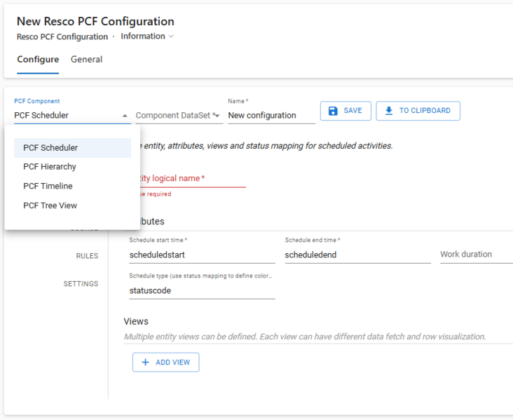This screenshot has width=513, height=420.
Task: Click the Views section heading
Action: point(136,321)
